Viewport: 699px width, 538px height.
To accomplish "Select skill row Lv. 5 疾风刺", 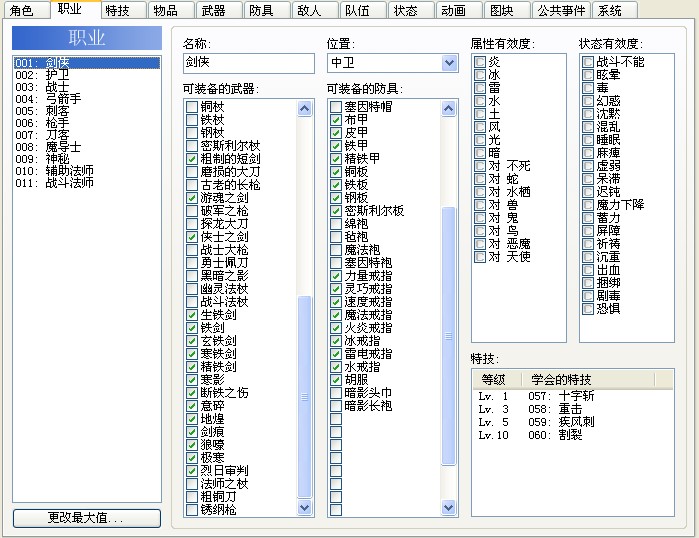I will tap(572, 422).
